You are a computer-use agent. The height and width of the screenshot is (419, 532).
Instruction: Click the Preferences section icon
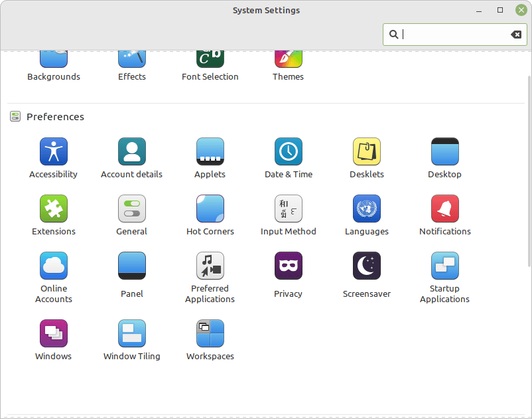coord(15,116)
